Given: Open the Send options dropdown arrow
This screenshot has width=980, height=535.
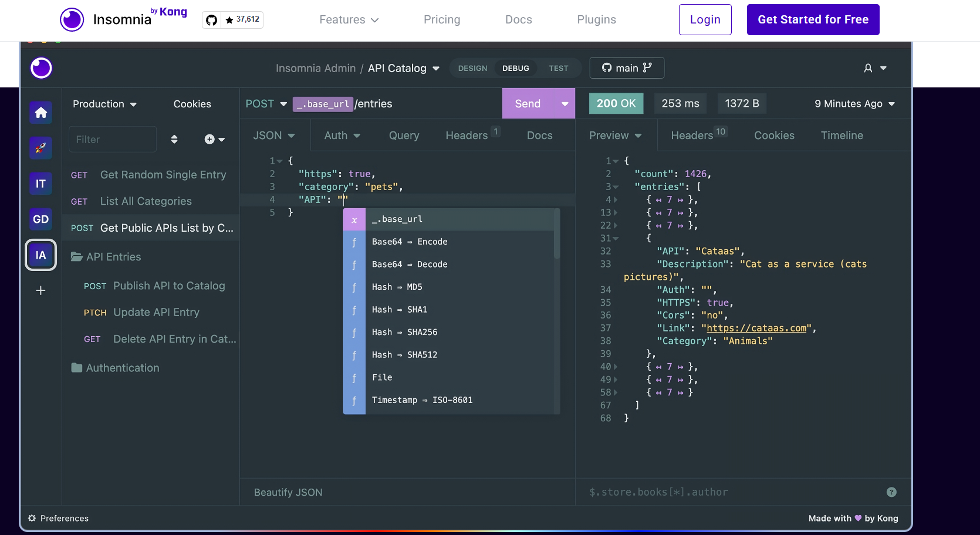Looking at the screenshot, I should (565, 104).
